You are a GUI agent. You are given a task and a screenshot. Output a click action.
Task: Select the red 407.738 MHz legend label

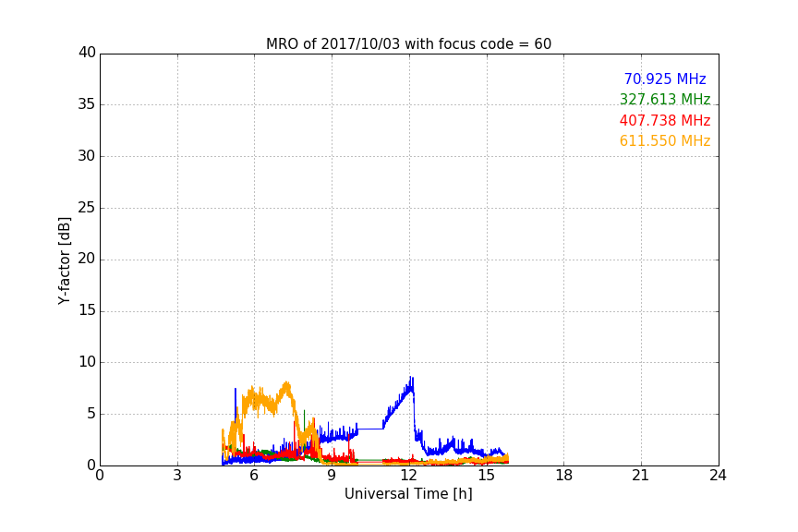(x=665, y=120)
